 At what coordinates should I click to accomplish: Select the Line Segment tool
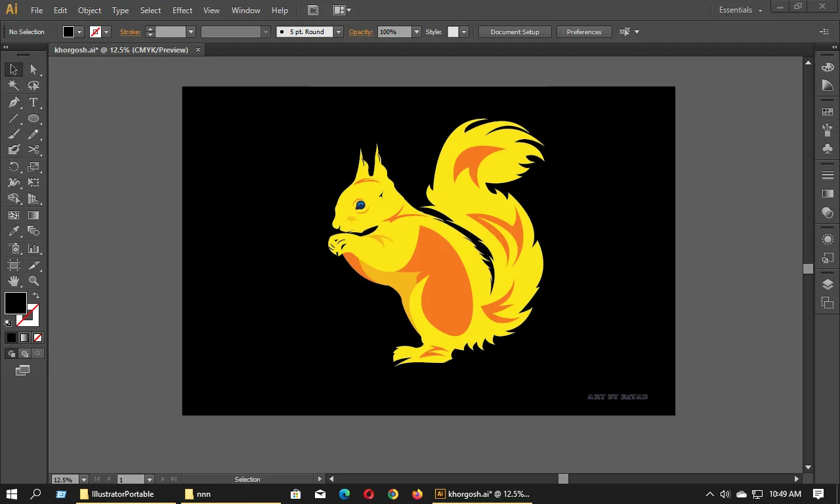13,119
